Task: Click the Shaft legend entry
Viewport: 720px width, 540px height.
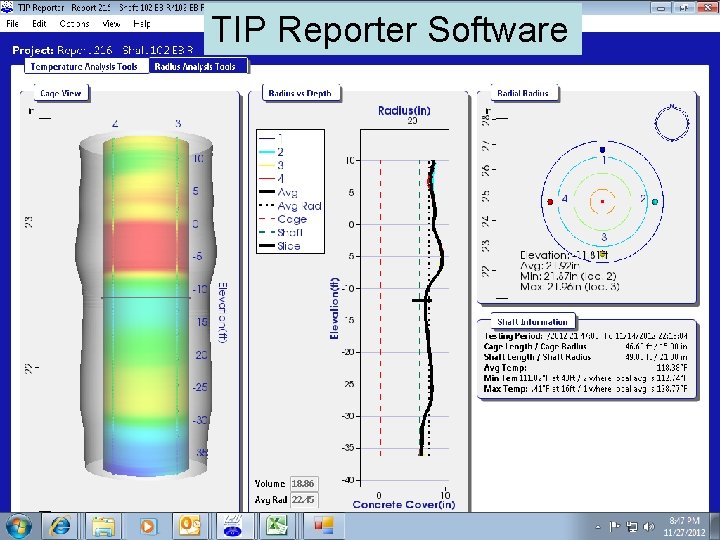Action: (281, 232)
